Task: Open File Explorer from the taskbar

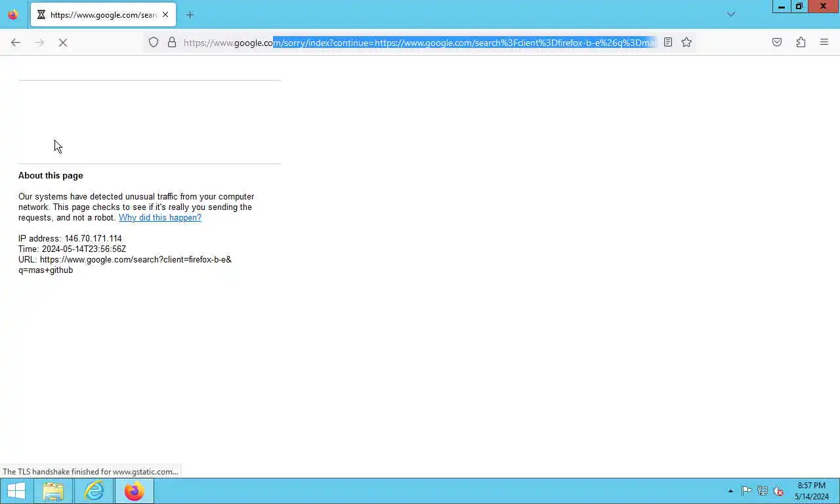Action: (x=53, y=491)
